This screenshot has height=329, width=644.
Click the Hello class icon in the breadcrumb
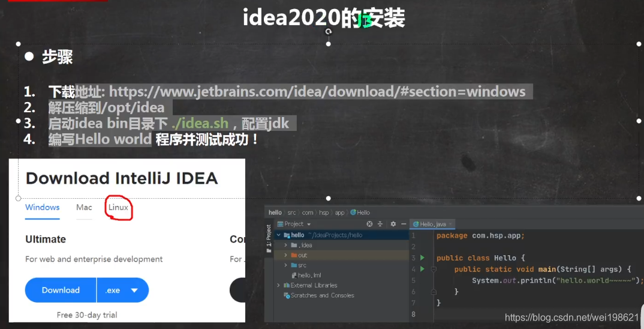point(353,212)
